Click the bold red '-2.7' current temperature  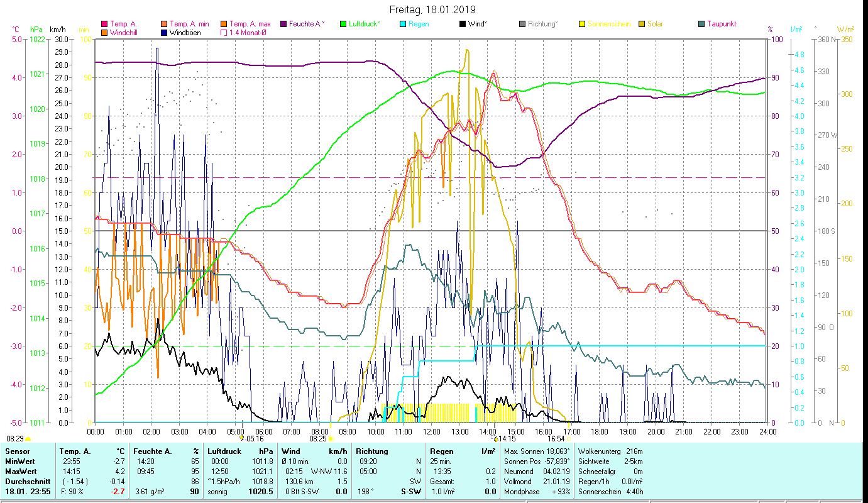click(118, 492)
